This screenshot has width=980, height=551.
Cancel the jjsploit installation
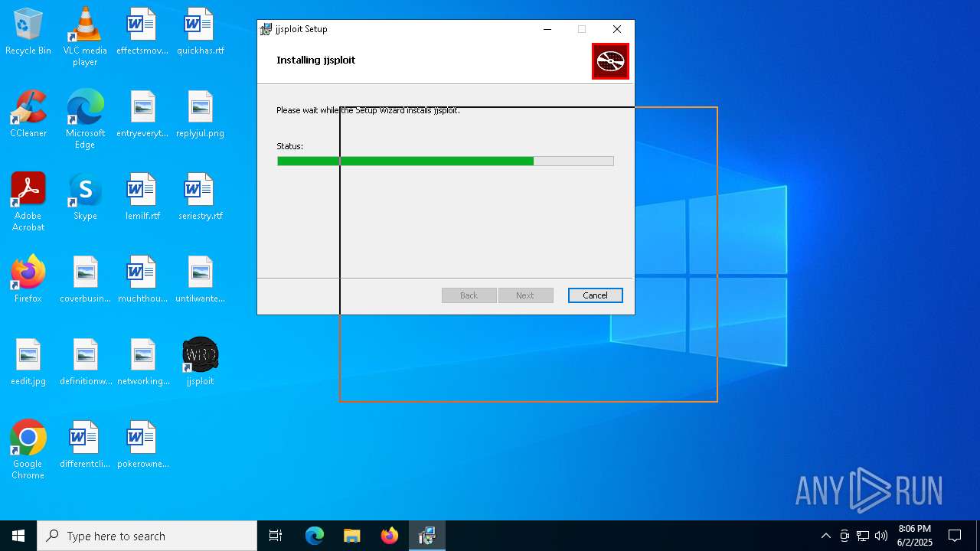click(596, 295)
